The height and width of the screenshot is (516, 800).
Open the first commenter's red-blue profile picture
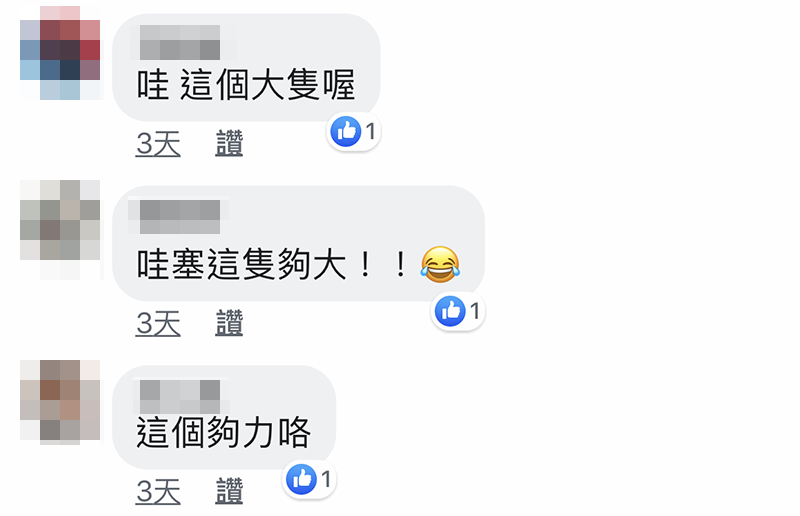tap(60, 53)
